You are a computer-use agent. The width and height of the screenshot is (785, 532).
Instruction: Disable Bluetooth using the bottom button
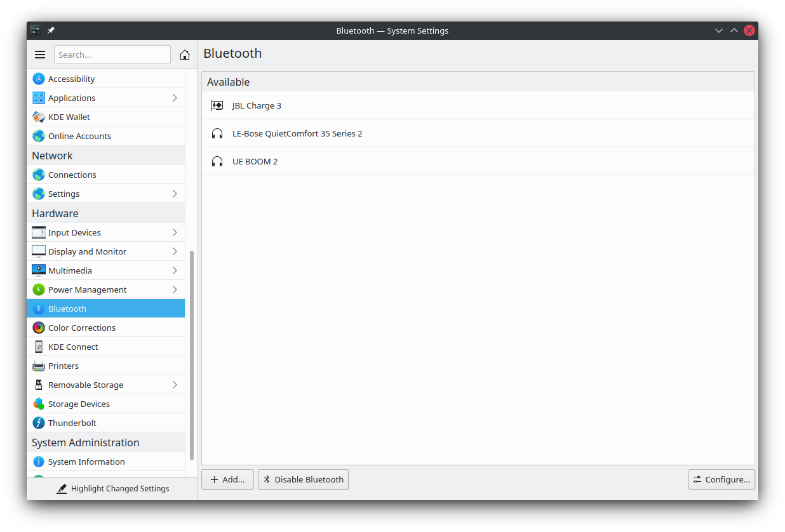point(303,479)
